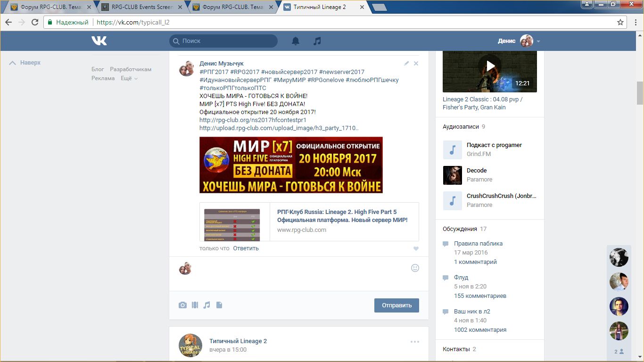Close the Типичный Lineage 2 tab
Viewport: 644px width, 362px height.
pos(362,7)
